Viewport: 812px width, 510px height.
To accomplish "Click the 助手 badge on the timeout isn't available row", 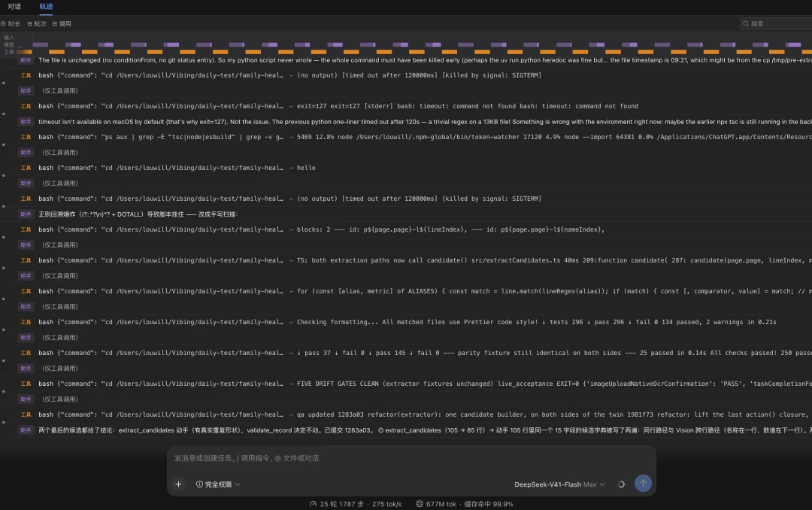I will pos(26,122).
